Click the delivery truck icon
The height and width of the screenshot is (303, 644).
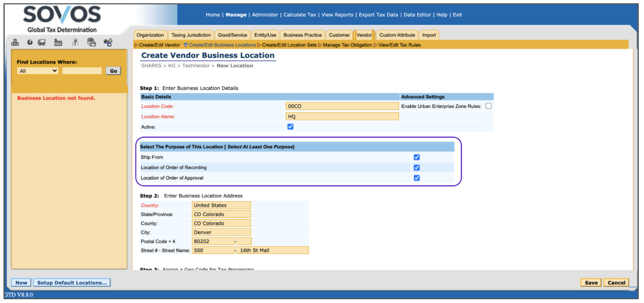(x=42, y=42)
